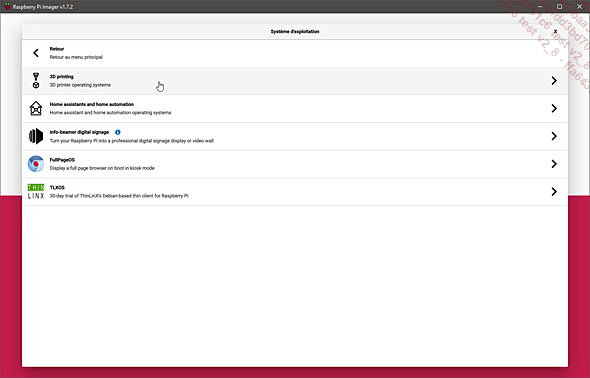This screenshot has width=590, height=378.
Task: Open Home assistants and home automation category
Action: [x=295, y=108]
